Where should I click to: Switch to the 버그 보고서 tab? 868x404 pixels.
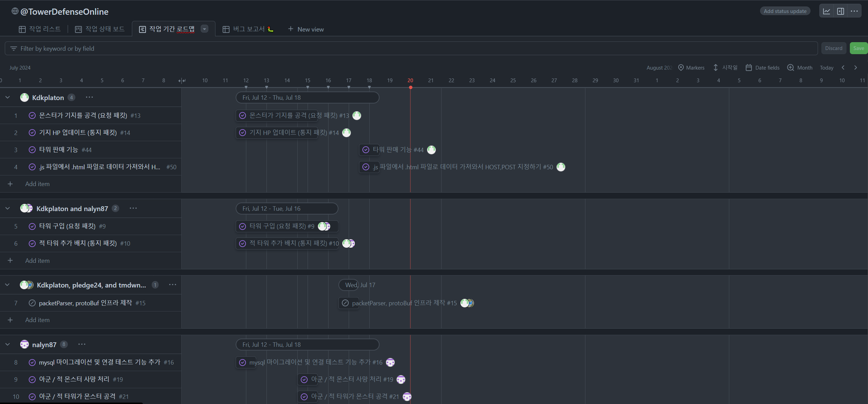pos(248,29)
